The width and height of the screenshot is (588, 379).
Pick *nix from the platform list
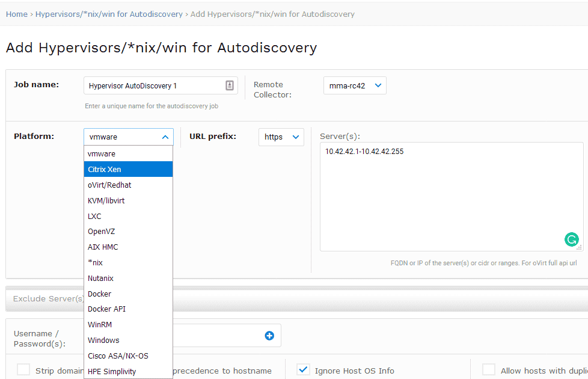point(128,263)
